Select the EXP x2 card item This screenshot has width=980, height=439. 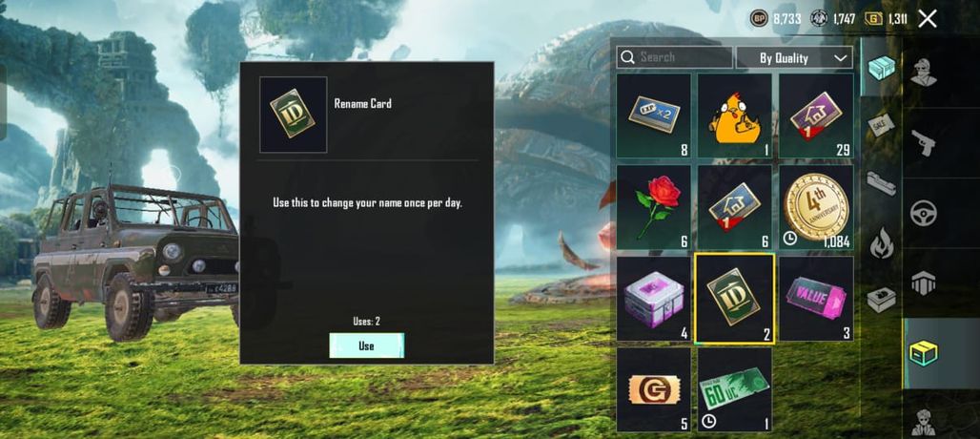click(x=654, y=115)
